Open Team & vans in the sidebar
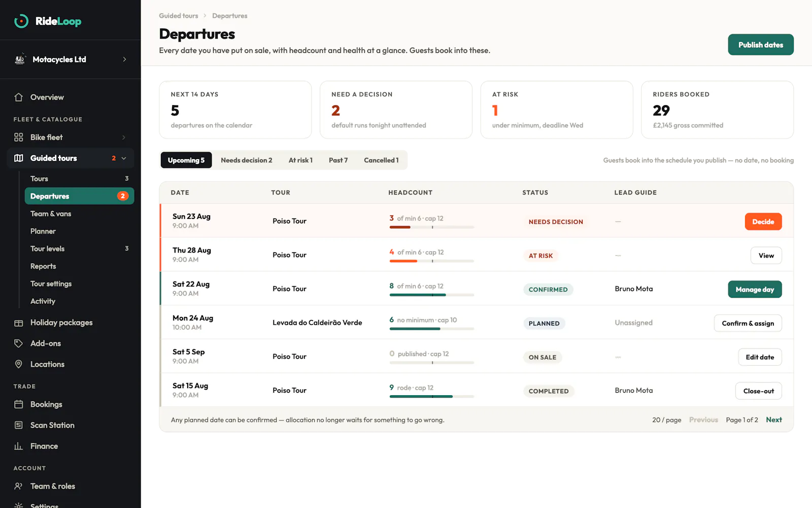This screenshot has height=508, width=812. (x=79, y=214)
